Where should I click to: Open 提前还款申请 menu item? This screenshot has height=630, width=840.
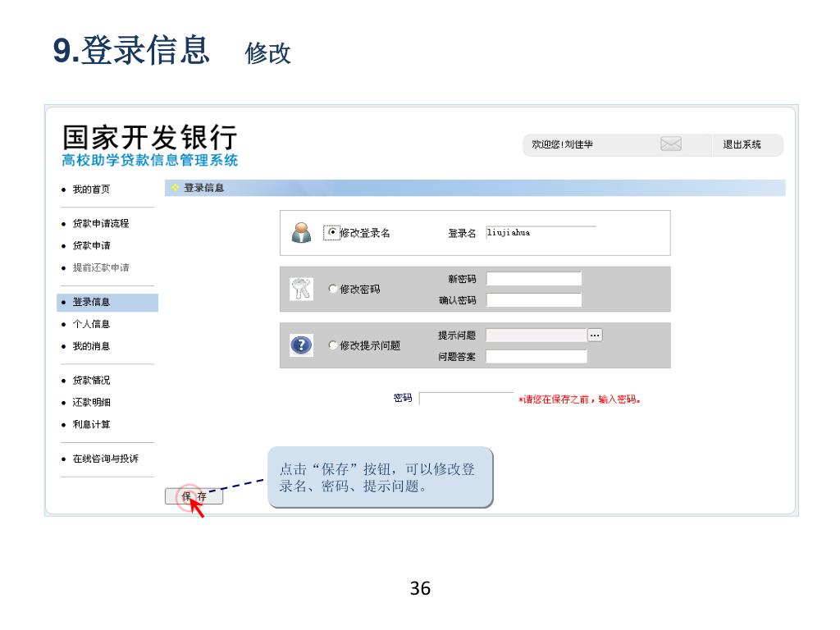(101, 267)
